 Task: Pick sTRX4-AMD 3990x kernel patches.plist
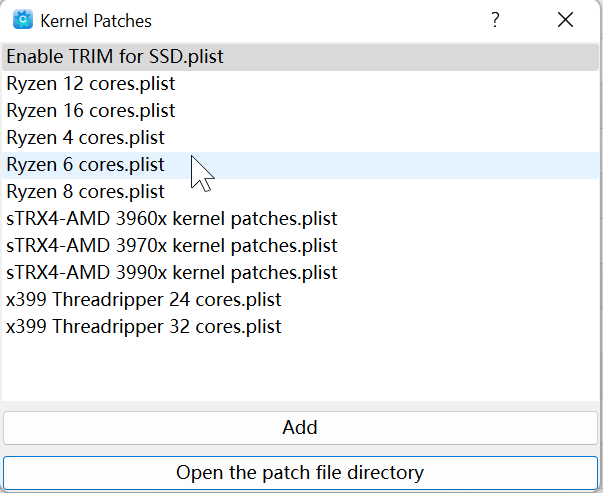pos(172,273)
